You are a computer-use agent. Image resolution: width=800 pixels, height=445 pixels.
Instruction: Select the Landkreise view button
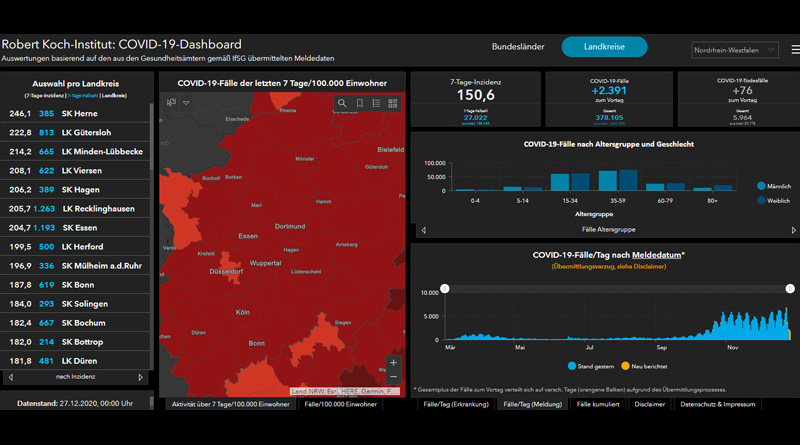(x=604, y=46)
